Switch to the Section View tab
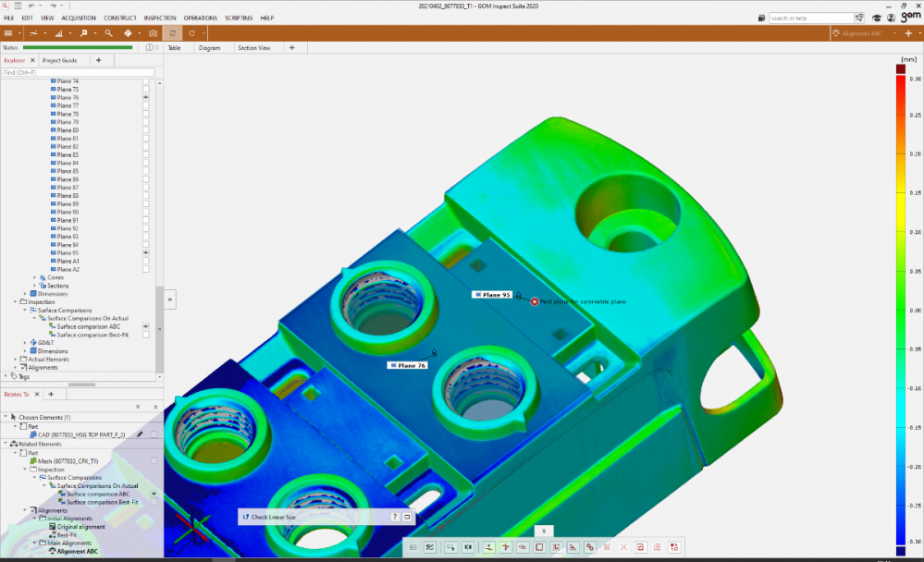The width and height of the screenshot is (924, 562). click(x=254, y=48)
